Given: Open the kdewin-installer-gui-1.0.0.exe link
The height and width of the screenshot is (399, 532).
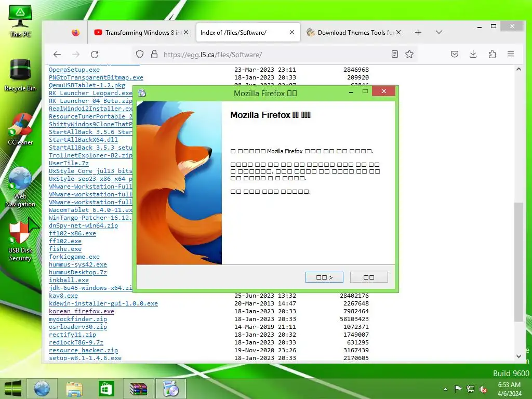Looking at the screenshot, I should point(103,303).
